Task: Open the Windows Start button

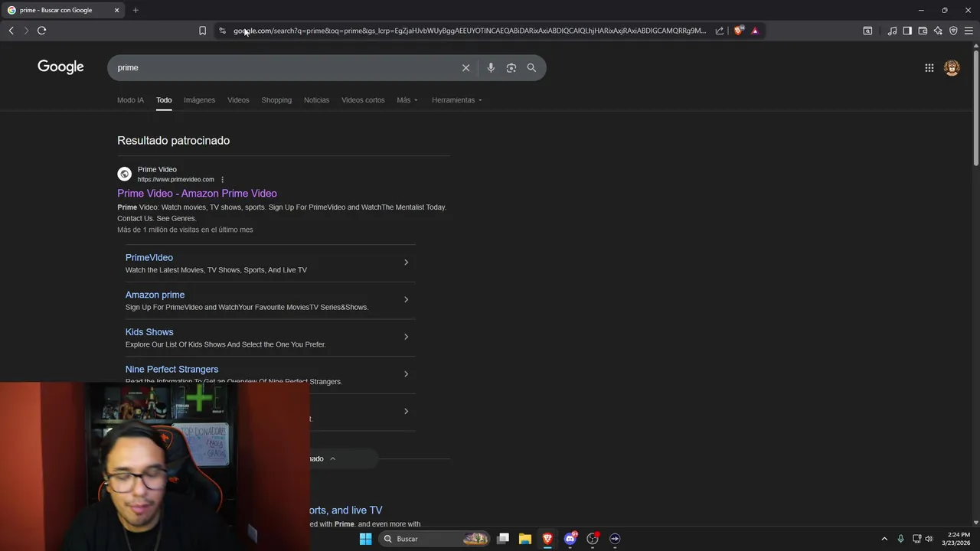Action: tap(366, 539)
